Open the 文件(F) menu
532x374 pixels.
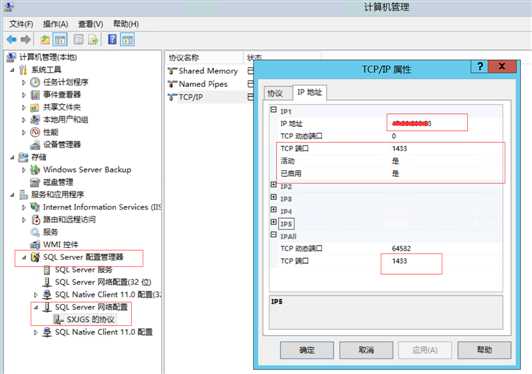[21, 24]
